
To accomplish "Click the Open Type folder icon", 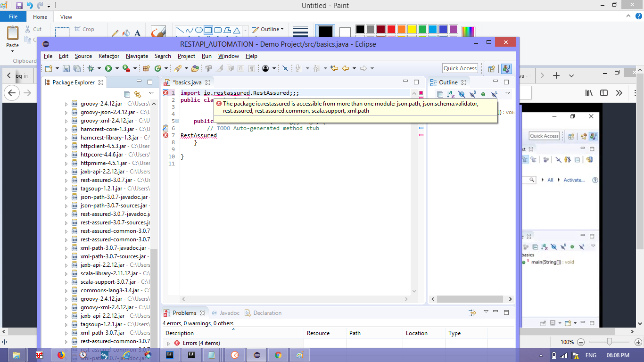I will (196, 68).
